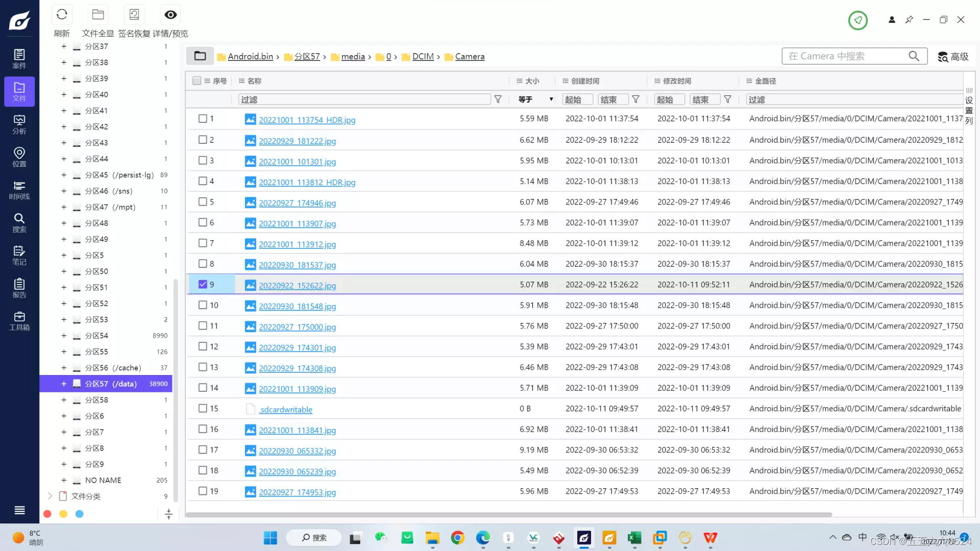Open the 工具箱 toolbox sidebar panel
This screenshot has height=551, width=980.
tap(19, 321)
